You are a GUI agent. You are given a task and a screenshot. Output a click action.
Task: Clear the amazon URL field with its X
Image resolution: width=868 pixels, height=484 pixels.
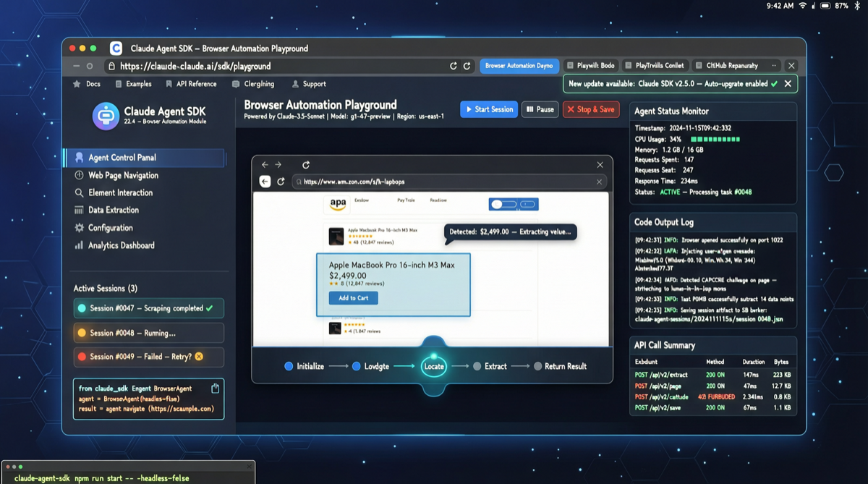coord(599,182)
